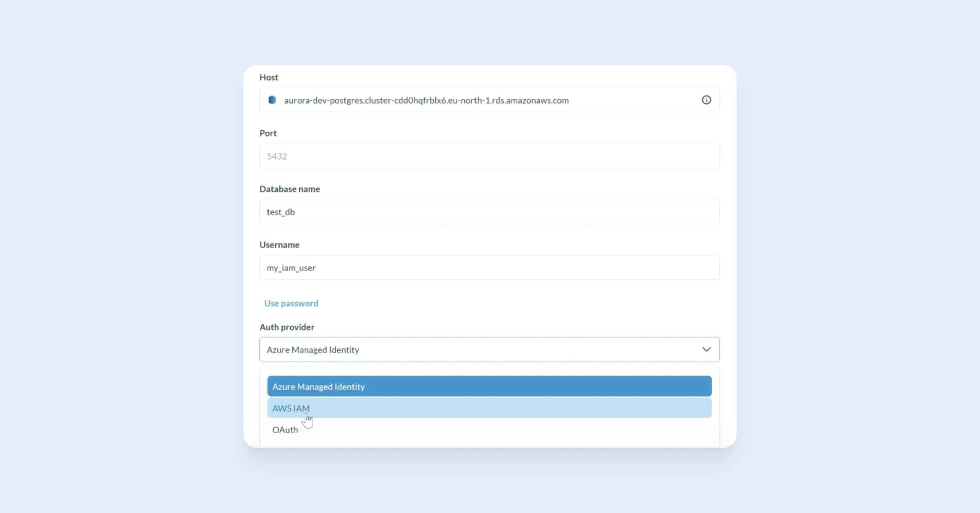Click the Port label

pos(268,133)
